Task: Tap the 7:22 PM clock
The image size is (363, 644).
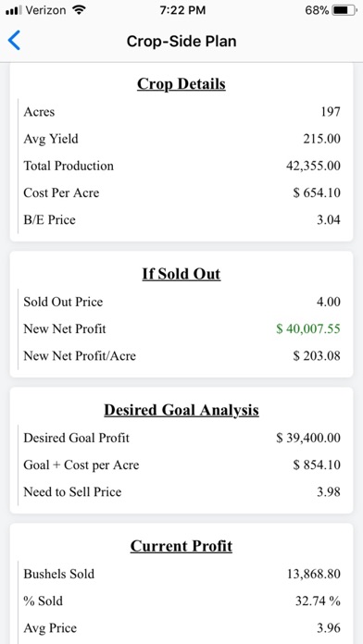Action: (182, 10)
